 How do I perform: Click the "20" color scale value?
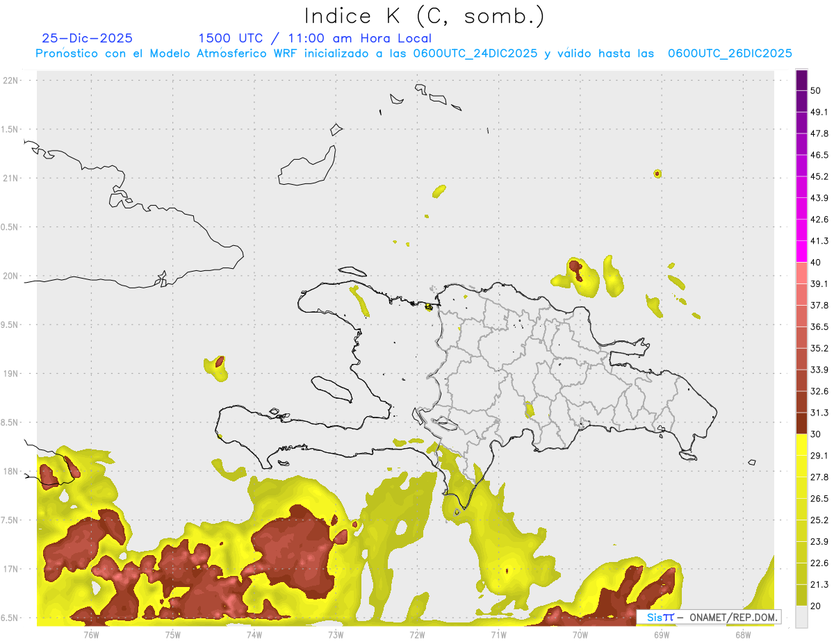tap(817, 606)
